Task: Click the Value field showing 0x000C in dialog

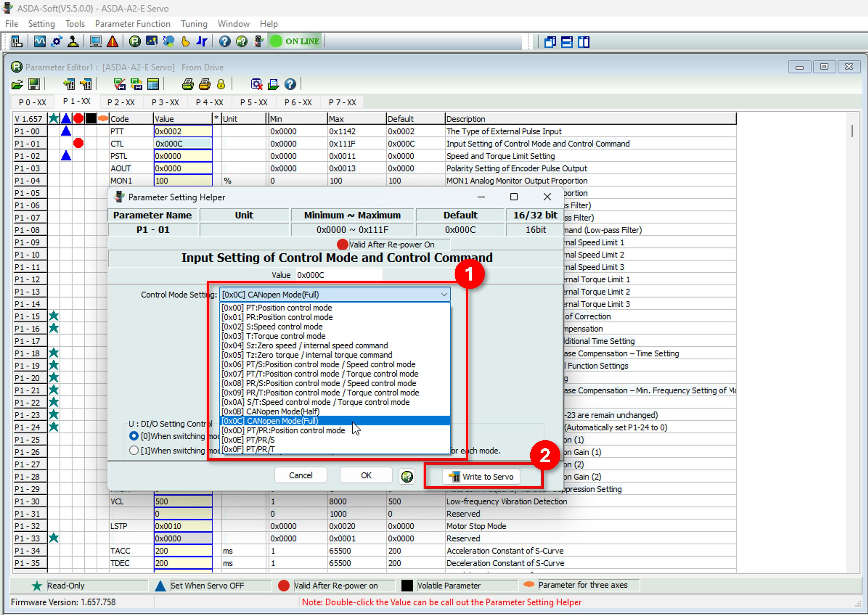Action: [339, 275]
